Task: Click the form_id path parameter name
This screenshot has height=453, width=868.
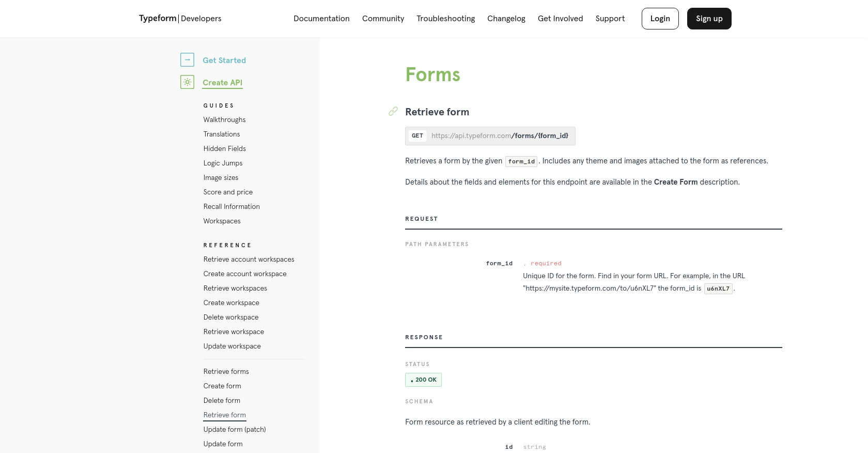Action: point(499,263)
